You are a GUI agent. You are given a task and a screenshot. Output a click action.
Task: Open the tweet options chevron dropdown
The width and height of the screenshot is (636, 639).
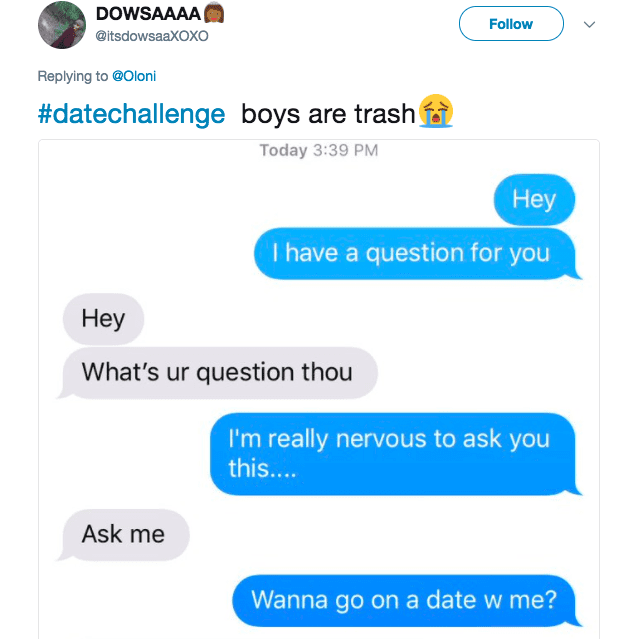pos(589,24)
